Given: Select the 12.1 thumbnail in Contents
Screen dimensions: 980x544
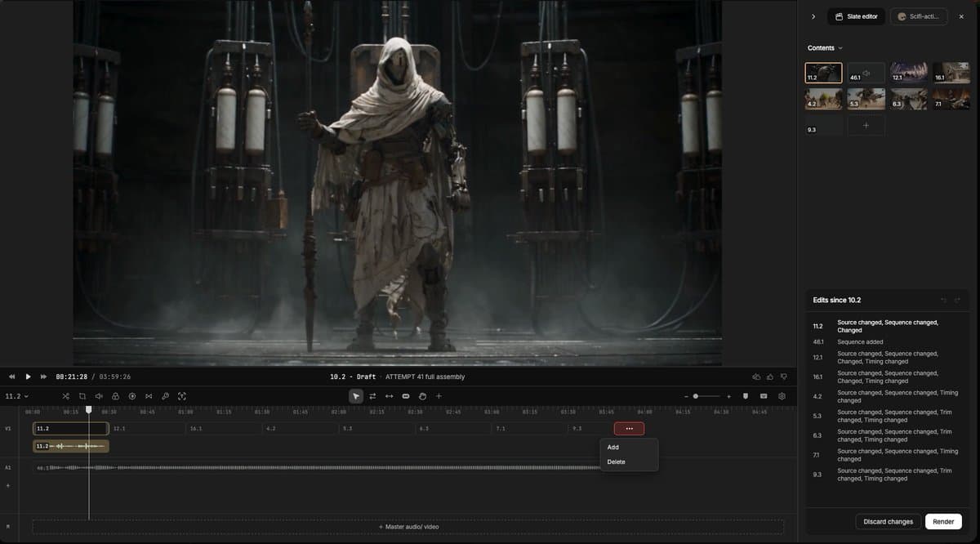Looking at the screenshot, I should [x=908, y=73].
